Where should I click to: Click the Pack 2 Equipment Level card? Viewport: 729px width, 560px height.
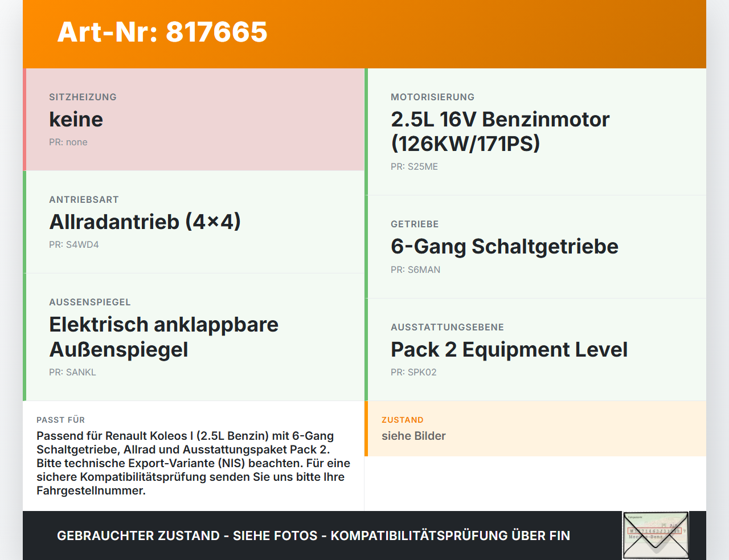coord(535,350)
